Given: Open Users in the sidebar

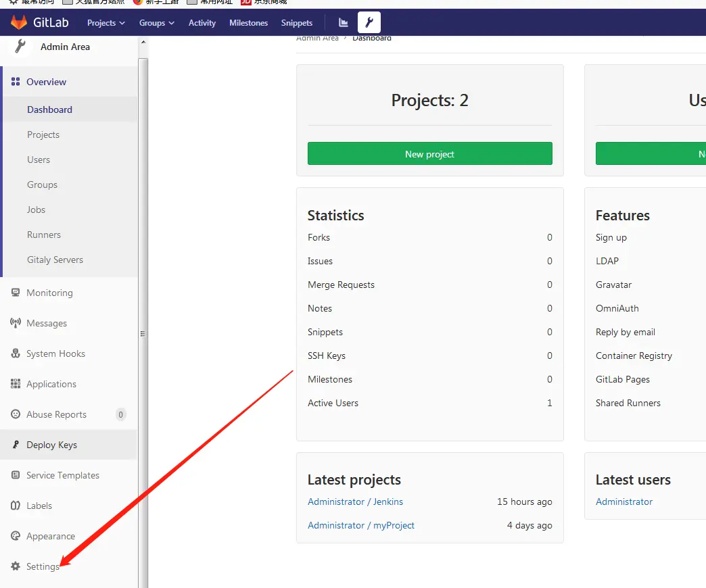Looking at the screenshot, I should [x=39, y=160].
